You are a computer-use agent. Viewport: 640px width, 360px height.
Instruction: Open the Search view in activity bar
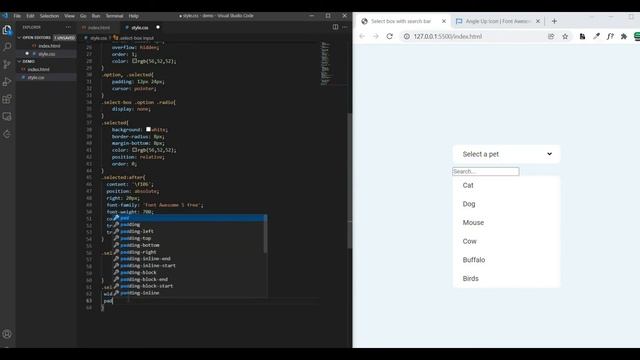7,47
